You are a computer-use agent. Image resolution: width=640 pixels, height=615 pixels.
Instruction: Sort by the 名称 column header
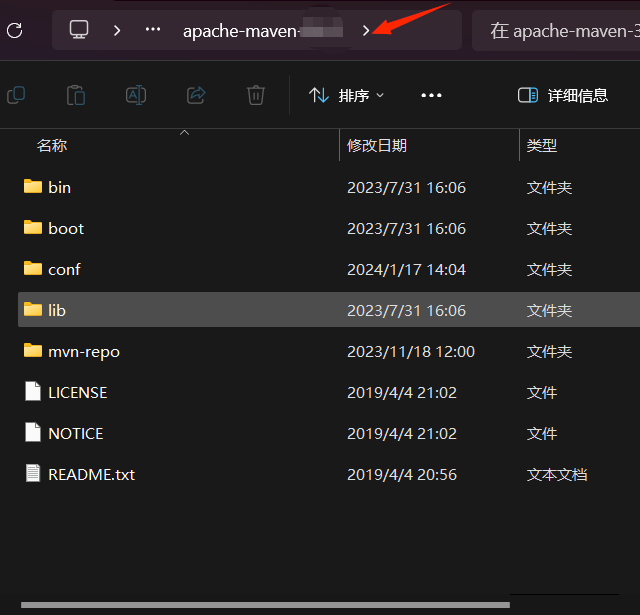click(52, 145)
